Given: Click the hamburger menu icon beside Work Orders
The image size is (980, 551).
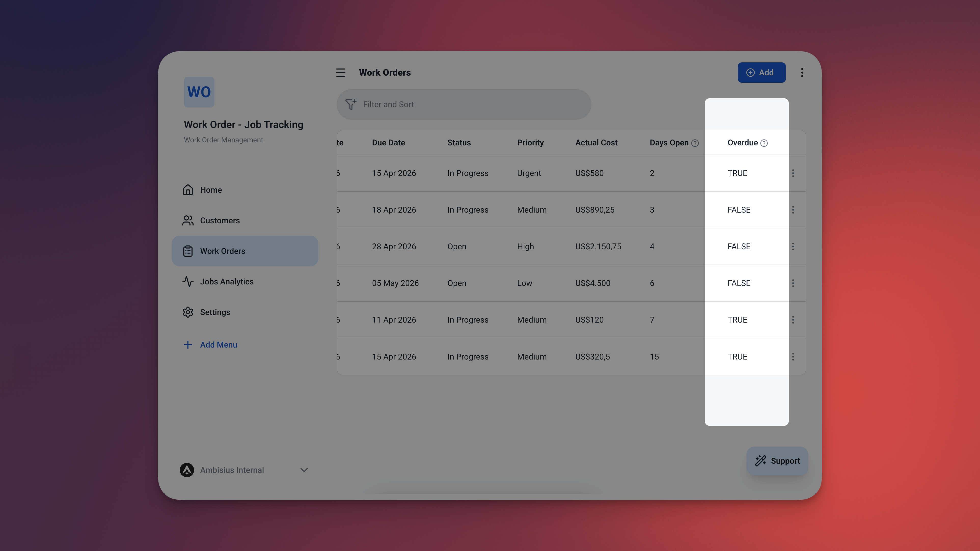Looking at the screenshot, I should [341, 73].
